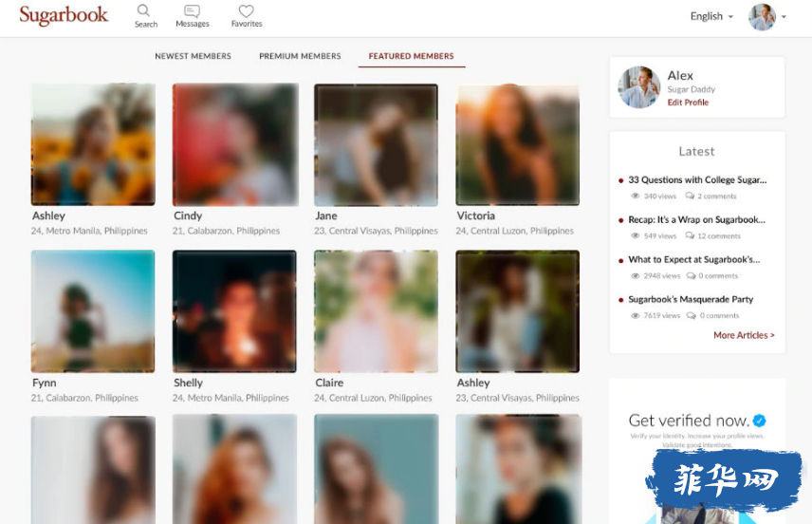Click the 549 views eye icon
This screenshot has width=812, height=524.
(x=635, y=235)
